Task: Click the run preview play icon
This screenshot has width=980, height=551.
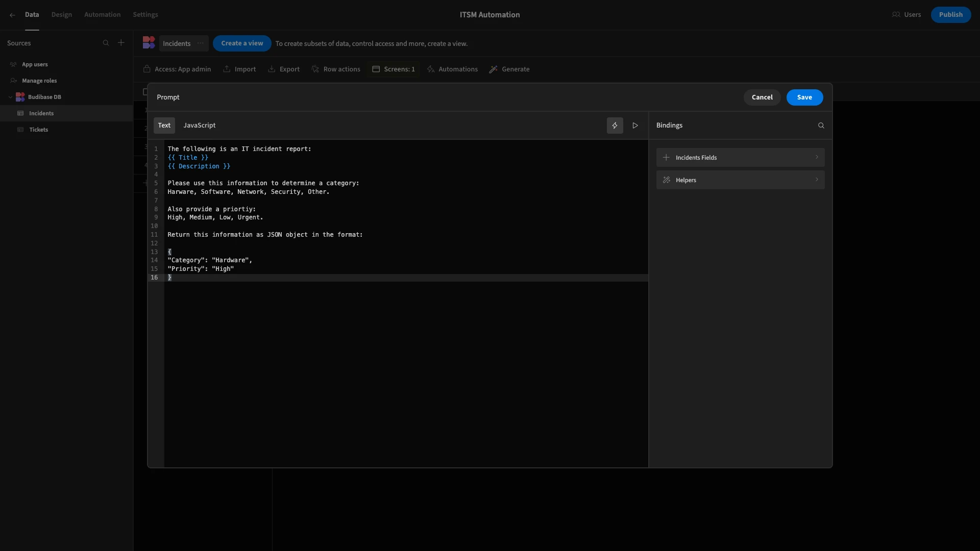Action: (635, 126)
